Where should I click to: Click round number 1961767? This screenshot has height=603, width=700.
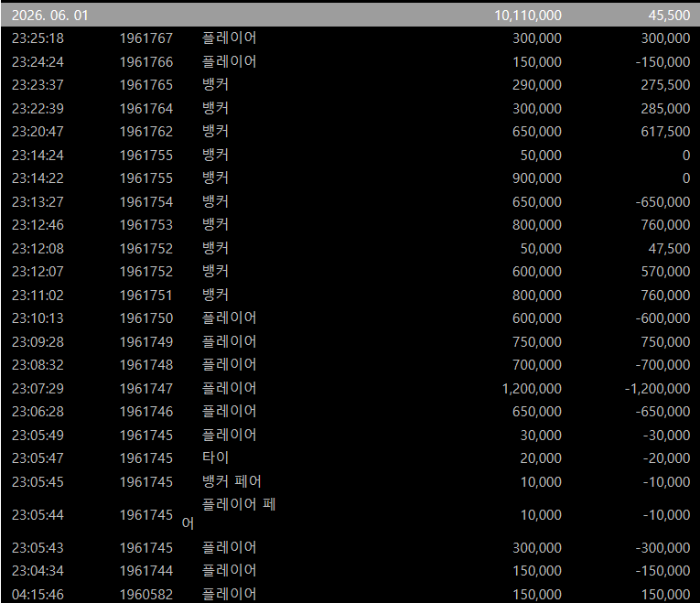coord(146,38)
